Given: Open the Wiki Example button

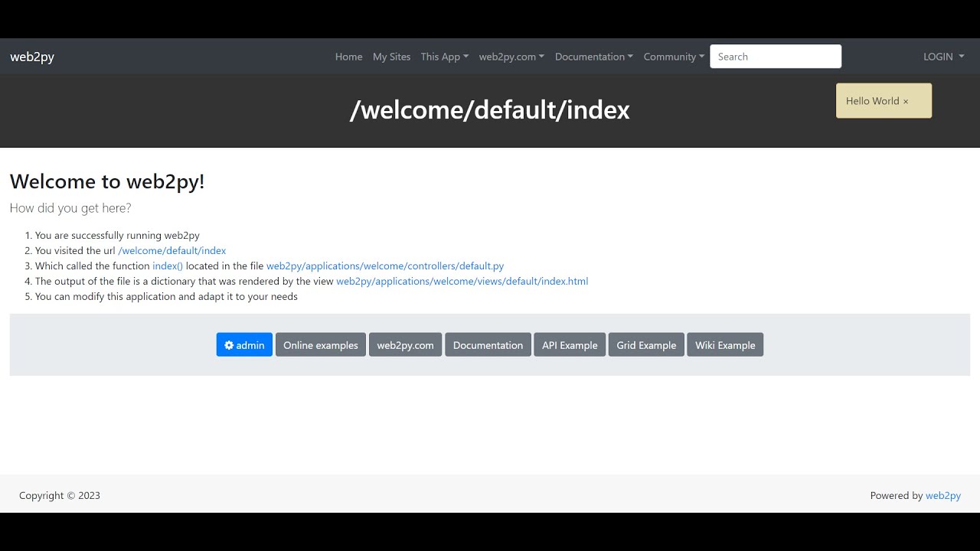Looking at the screenshot, I should (725, 345).
